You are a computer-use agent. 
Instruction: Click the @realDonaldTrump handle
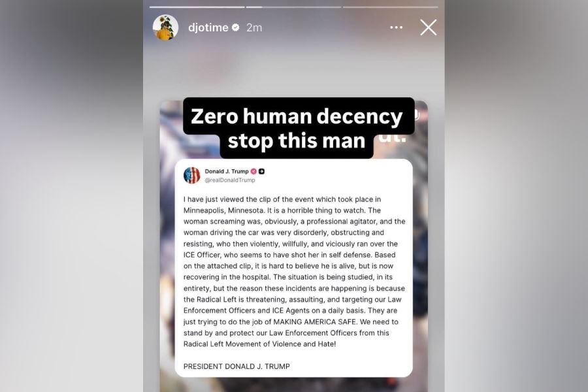pos(230,180)
